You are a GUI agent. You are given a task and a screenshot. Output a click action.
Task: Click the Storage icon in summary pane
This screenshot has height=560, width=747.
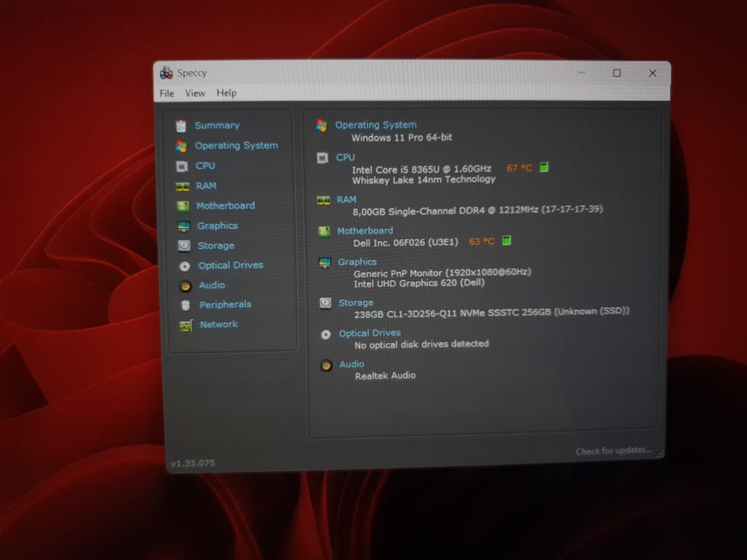(325, 303)
